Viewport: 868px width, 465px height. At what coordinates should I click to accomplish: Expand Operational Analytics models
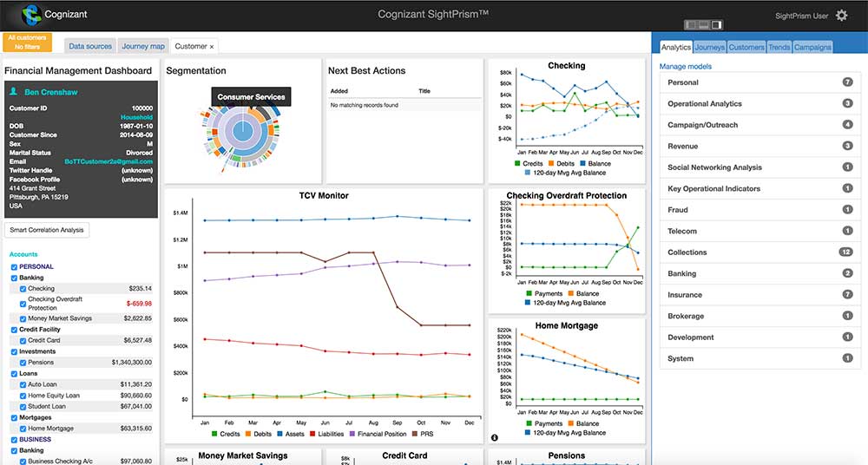tap(759, 103)
